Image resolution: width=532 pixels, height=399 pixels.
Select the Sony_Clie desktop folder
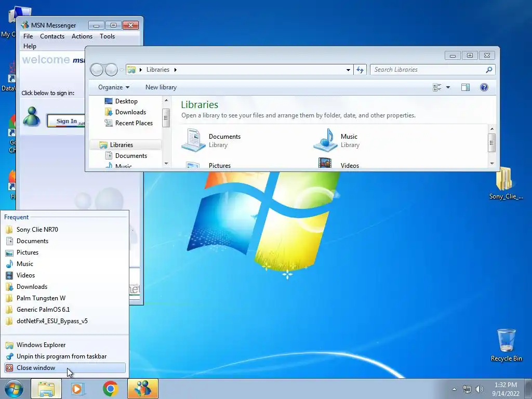click(x=506, y=183)
